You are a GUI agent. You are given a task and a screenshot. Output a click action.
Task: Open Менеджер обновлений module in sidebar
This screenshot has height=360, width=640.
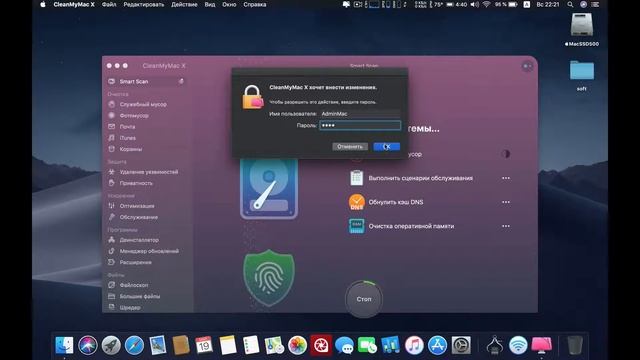tap(144, 251)
